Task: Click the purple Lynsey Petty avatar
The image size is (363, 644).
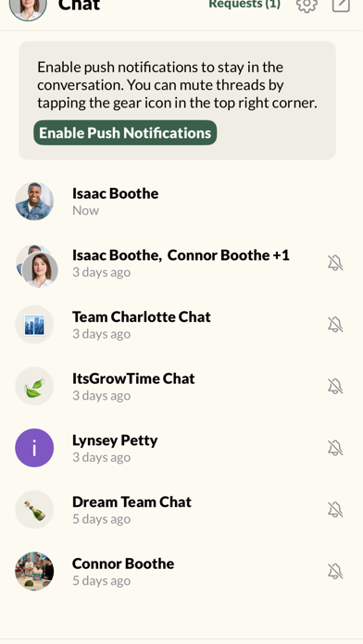Action: (34, 448)
